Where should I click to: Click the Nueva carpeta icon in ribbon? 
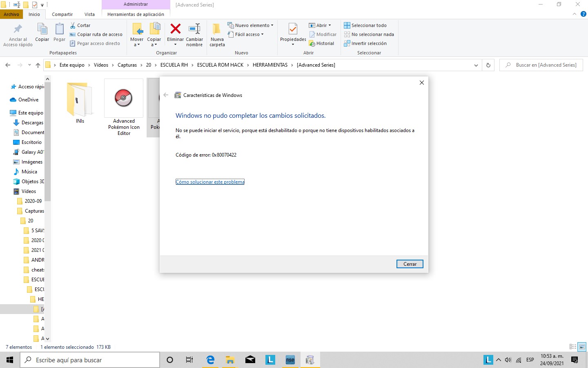point(217,29)
